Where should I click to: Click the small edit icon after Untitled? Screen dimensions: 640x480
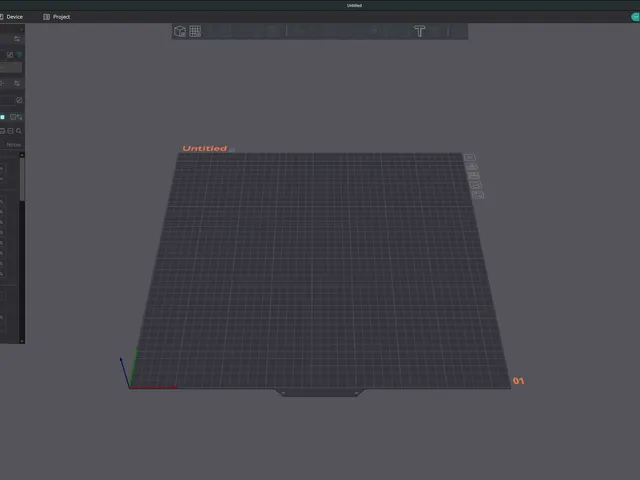click(232, 150)
